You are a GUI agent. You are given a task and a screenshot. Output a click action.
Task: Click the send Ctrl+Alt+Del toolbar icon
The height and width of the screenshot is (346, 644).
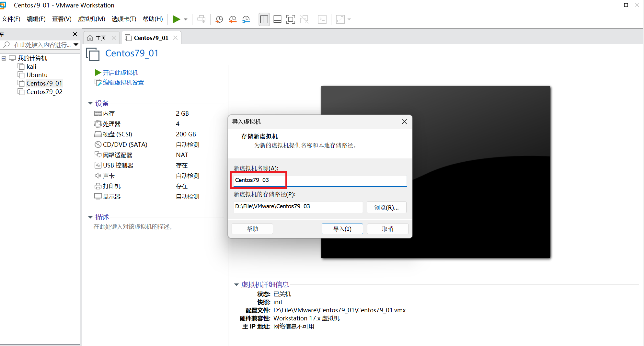201,19
